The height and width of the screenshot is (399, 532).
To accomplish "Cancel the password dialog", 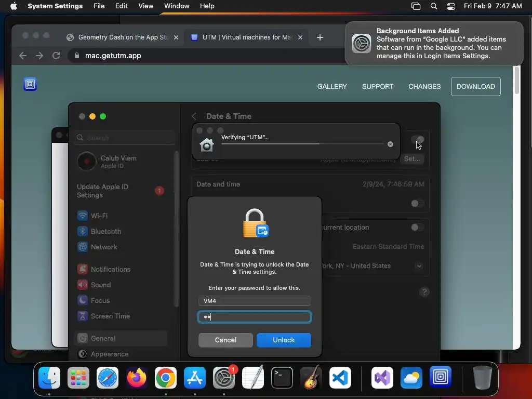I will point(225,340).
